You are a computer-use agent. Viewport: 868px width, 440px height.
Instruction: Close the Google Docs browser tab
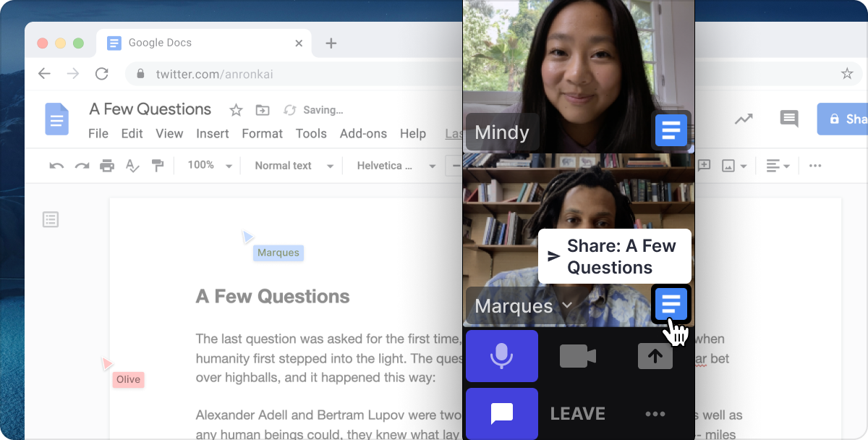click(299, 43)
